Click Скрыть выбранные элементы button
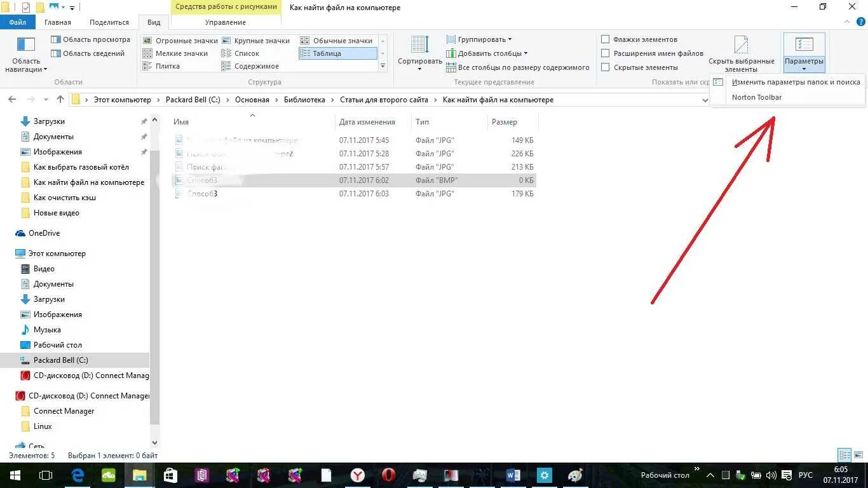 [x=741, y=54]
